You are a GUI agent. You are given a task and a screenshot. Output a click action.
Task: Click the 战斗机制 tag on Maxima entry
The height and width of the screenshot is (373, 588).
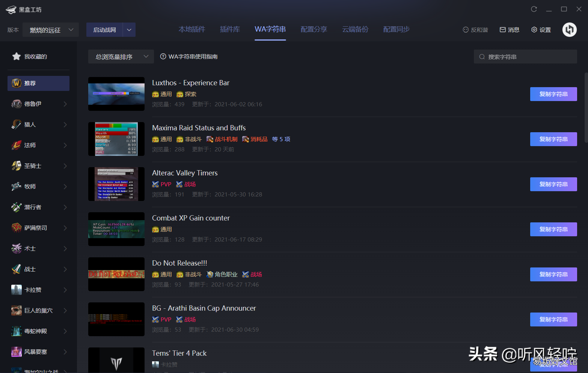tap(222, 139)
